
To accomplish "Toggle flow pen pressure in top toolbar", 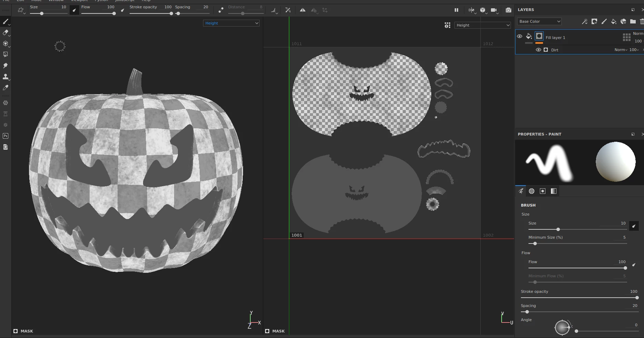I will pyautogui.click(x=122, y=10).
